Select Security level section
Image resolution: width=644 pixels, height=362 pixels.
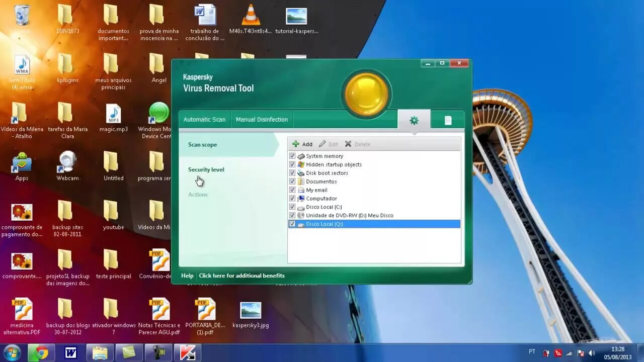(206, 169)
